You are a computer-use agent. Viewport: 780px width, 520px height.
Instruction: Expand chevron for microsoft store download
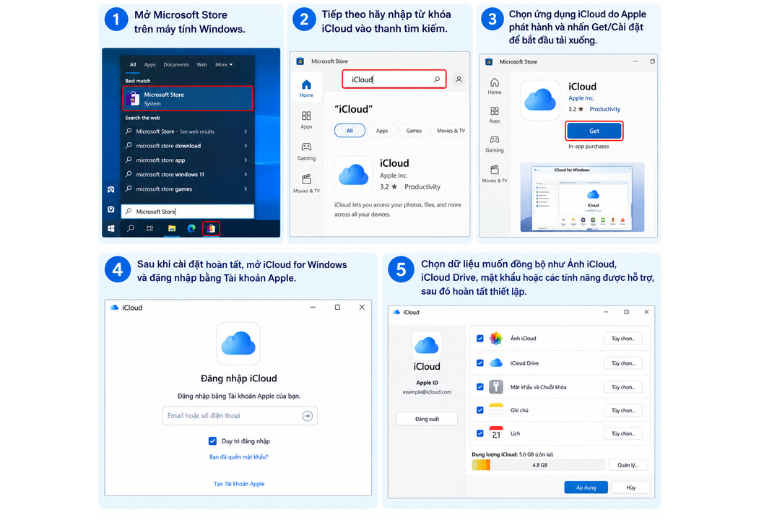246,146
